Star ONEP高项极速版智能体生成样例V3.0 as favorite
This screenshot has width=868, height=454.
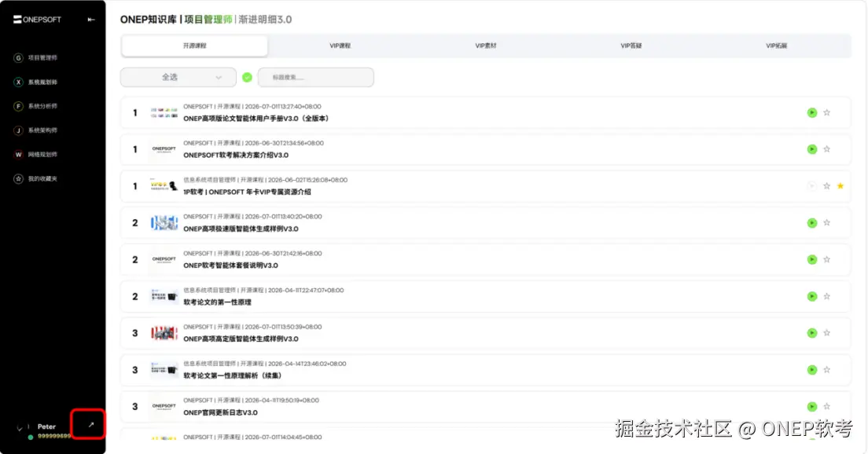(826, 223)
